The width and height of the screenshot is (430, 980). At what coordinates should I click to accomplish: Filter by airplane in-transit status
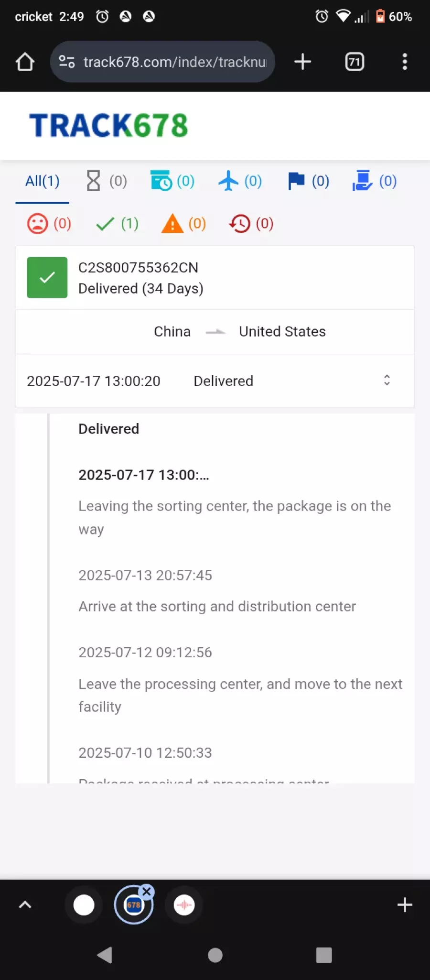click(x=240, y=181)
